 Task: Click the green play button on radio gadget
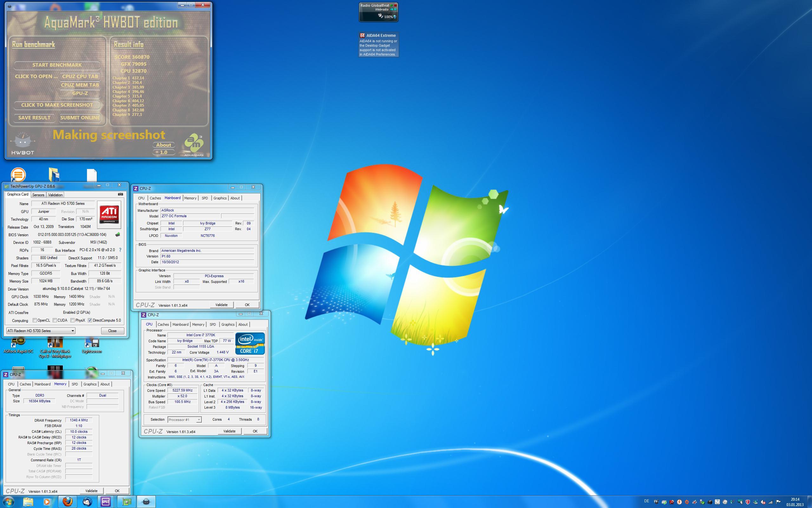[392, 6]
